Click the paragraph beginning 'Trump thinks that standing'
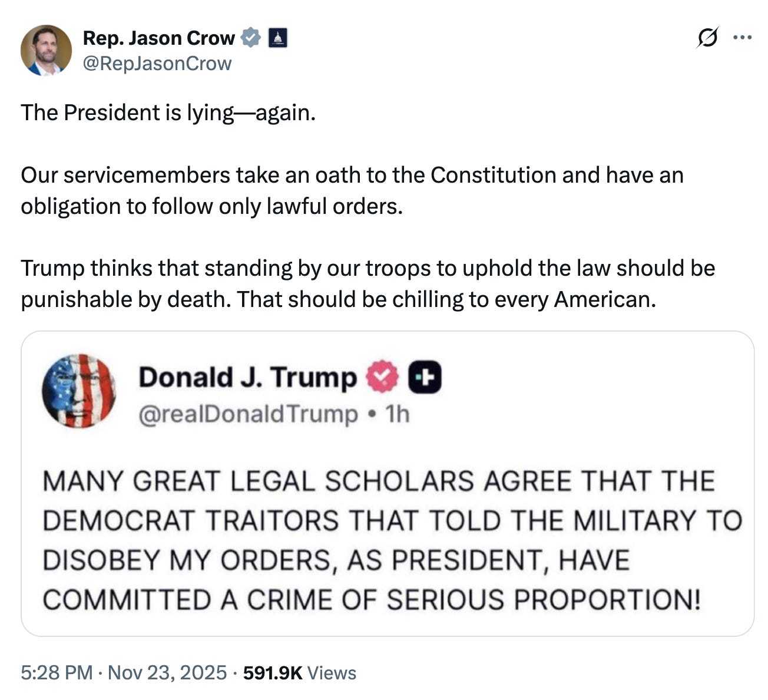Viewport: 768px width, 700px height. tap(368, 283)
